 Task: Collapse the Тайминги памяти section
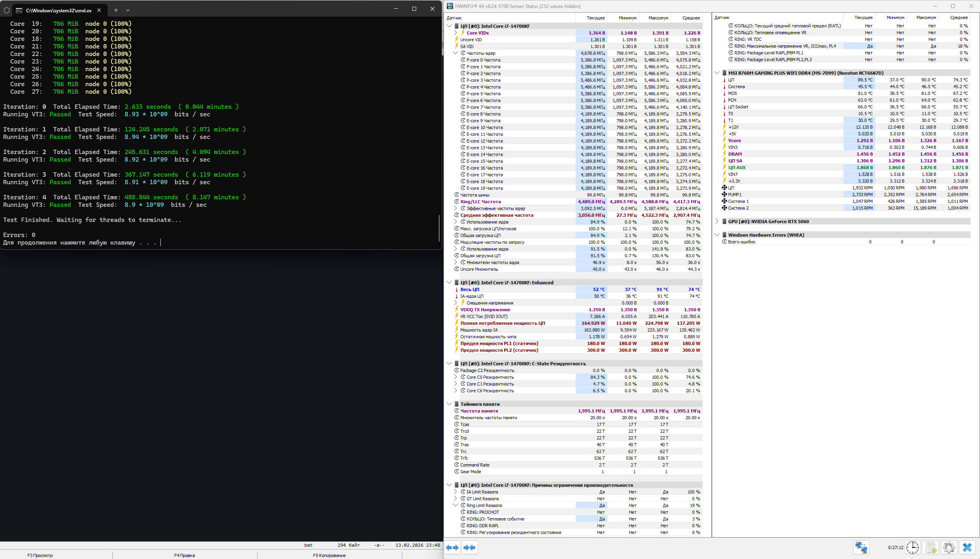pos(449,404)
